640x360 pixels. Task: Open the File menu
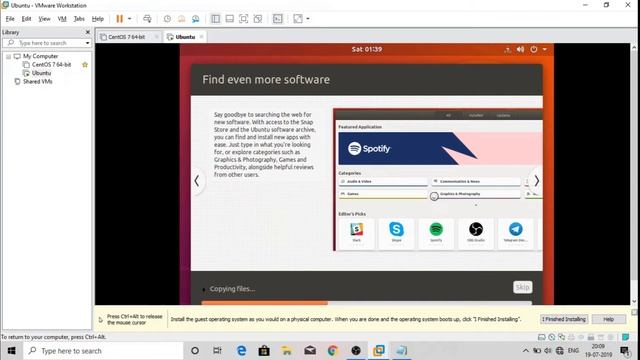click(10, 19)
